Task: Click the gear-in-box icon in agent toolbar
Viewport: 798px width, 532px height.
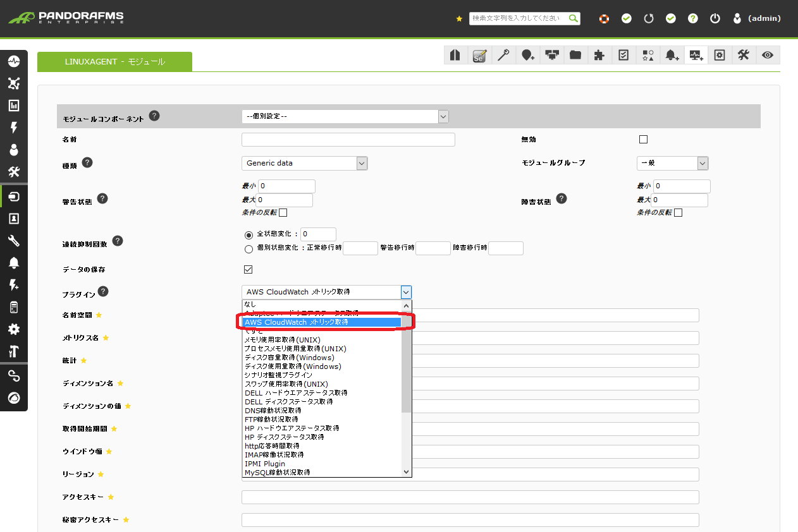Action: click(x=720, y=55)
